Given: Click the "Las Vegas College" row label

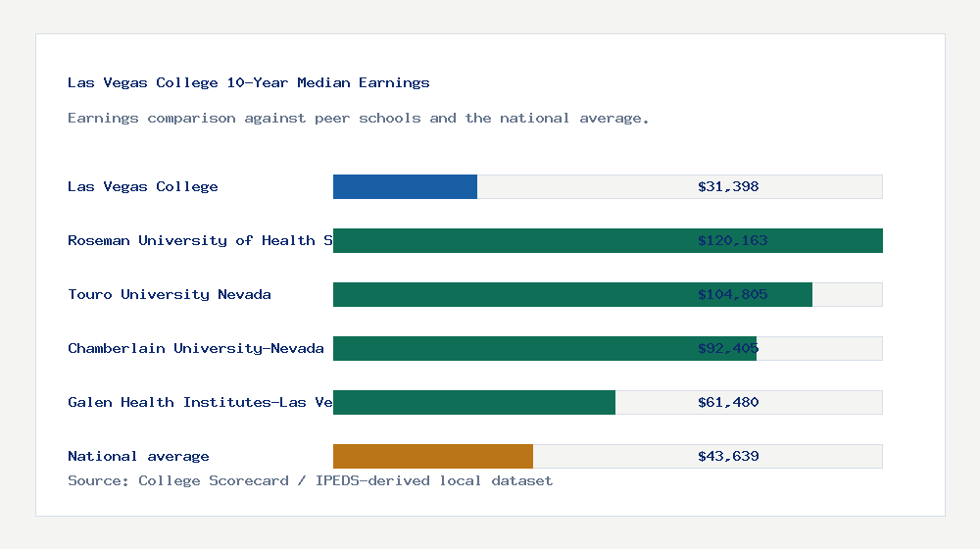Looking at the screenshot, I should (143, 186).
